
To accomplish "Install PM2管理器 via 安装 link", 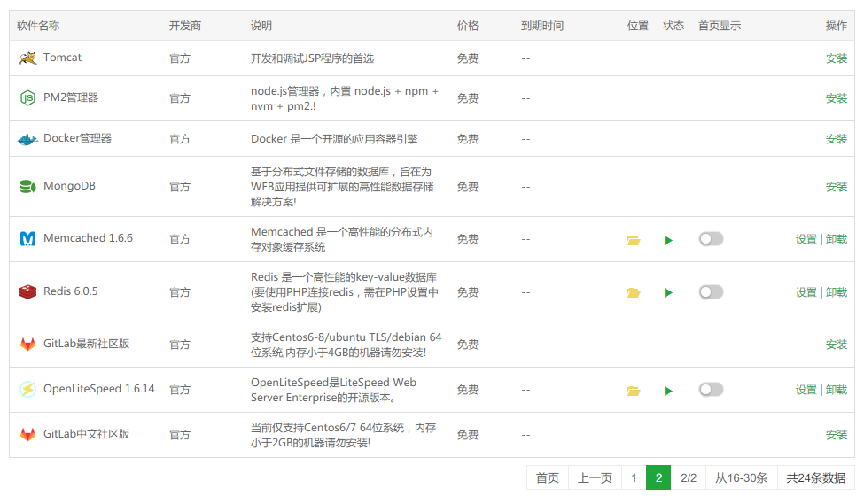I will coord(836,98).
